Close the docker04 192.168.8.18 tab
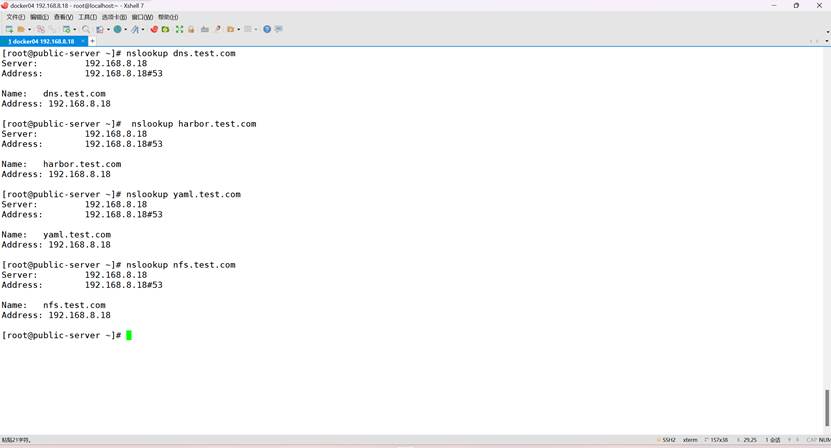The image size is (831, 448). (x=83, y=41)
